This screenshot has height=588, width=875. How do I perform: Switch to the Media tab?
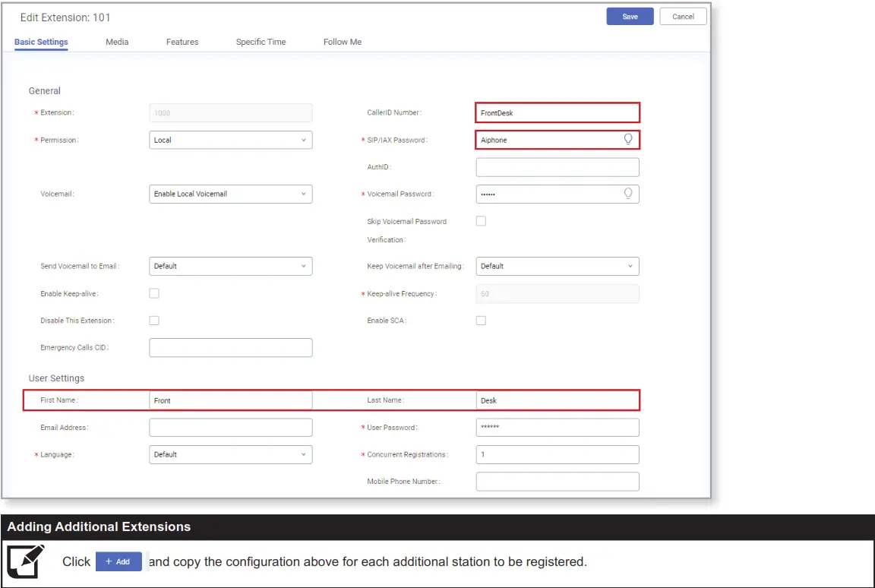pyautogui.click(x=117, y=42)
